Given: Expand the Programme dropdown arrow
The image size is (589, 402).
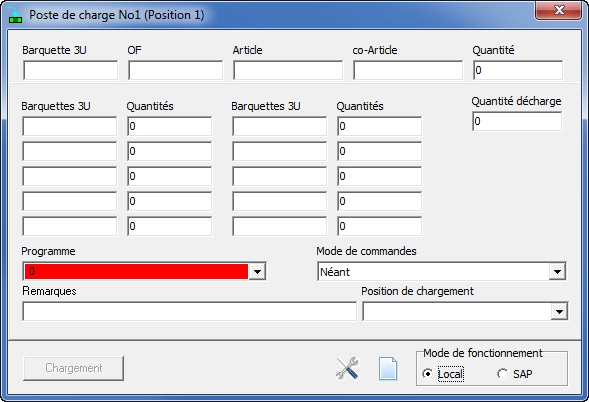Looking at the screenshot, I should click(x=257, y=271).
